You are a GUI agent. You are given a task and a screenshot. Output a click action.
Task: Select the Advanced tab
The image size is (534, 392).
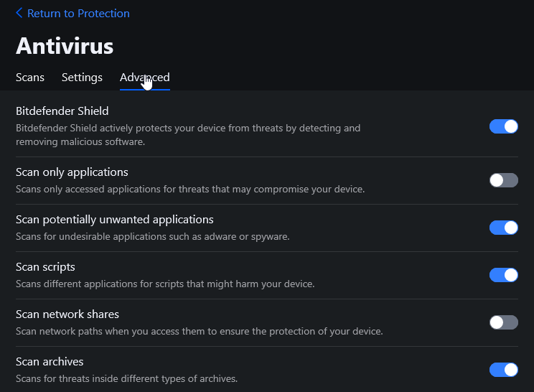[145, 78]
